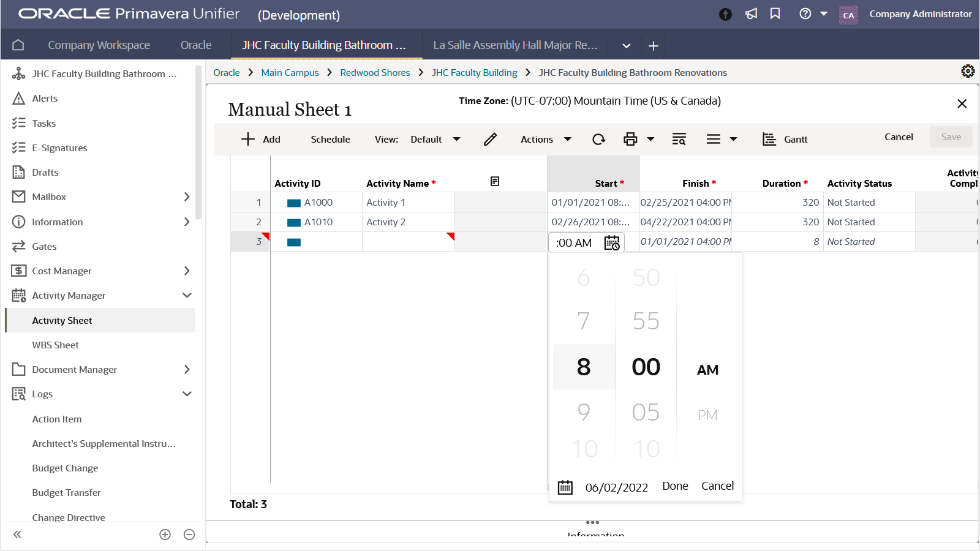
Task: Click Oracle breadcrumb link
Action: (226, 72)
